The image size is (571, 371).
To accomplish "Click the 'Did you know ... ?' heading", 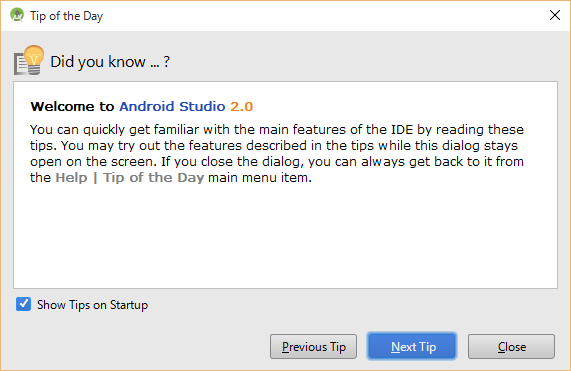I will coord(110,62).
